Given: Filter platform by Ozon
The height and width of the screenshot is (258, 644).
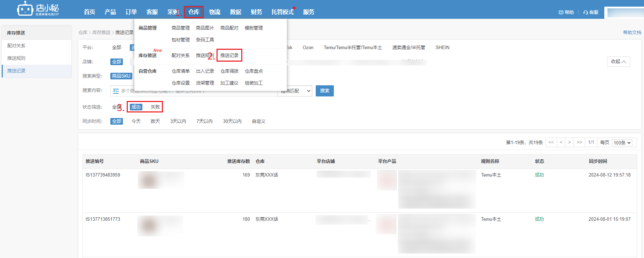Looking at the screenshot, I should coord(308,47).
